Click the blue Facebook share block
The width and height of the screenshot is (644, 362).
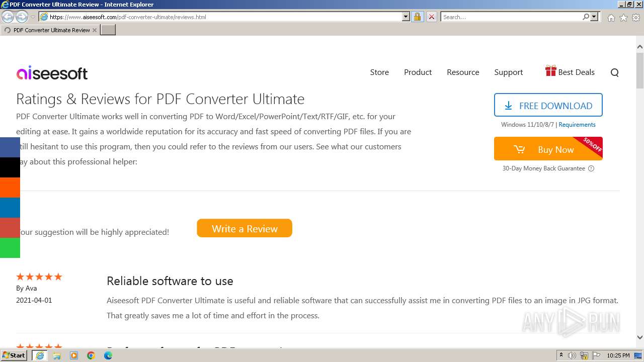click(10, 147)
